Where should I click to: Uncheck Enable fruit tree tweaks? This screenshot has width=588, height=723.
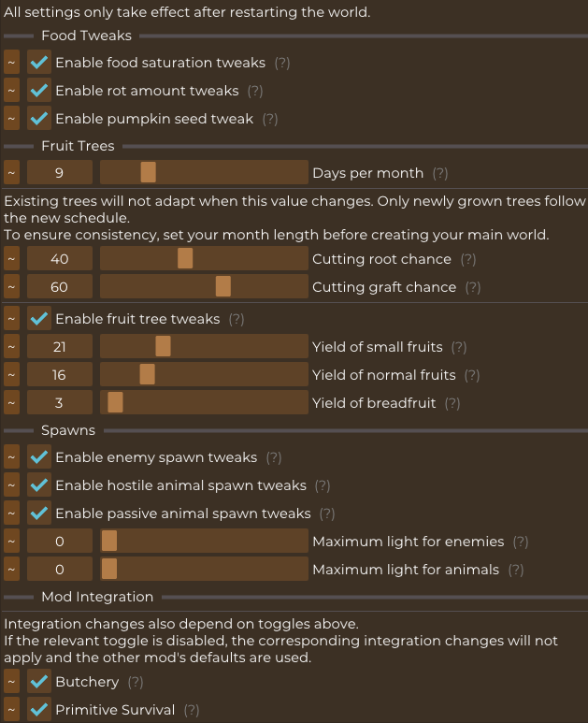click(x=39, y=319)
